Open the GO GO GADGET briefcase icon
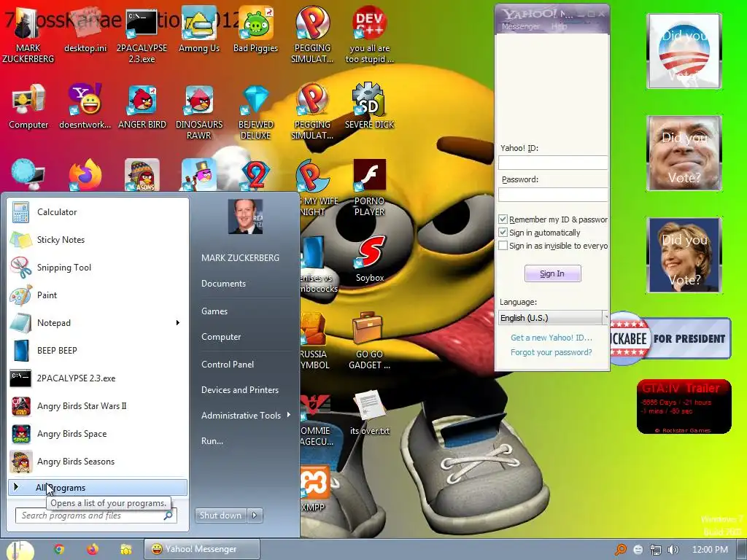 click(369, 341)
